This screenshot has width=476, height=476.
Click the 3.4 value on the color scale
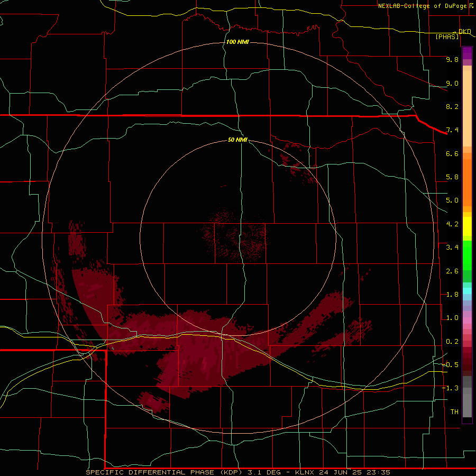[452, 248]
